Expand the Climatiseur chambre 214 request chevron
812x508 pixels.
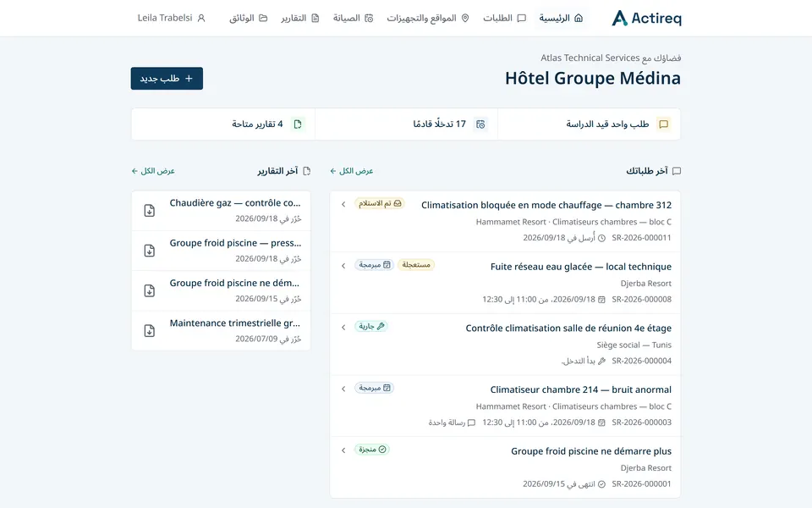tap(343, 389)
